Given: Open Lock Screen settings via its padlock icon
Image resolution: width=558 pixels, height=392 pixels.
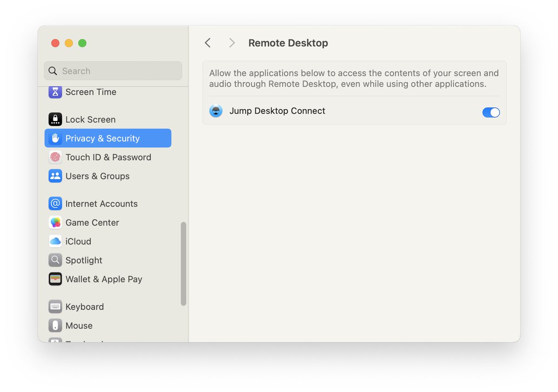Looking at the screenshot, I should [x=55, y=119].
